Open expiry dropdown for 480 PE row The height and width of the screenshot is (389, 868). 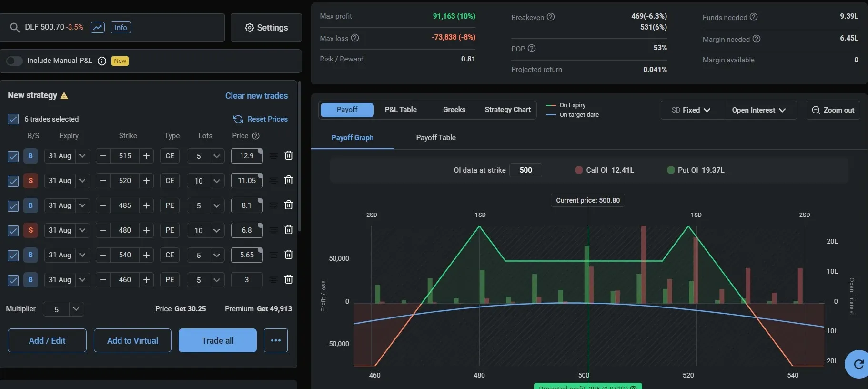(82, 230)
